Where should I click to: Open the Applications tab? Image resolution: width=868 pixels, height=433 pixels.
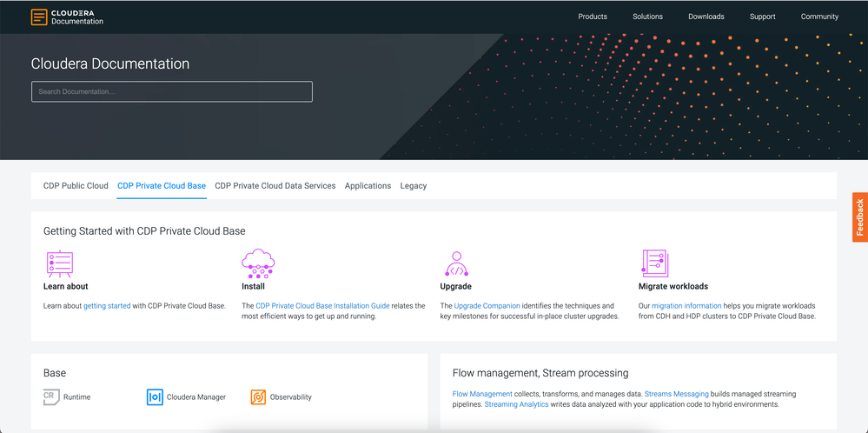point(368,186)
